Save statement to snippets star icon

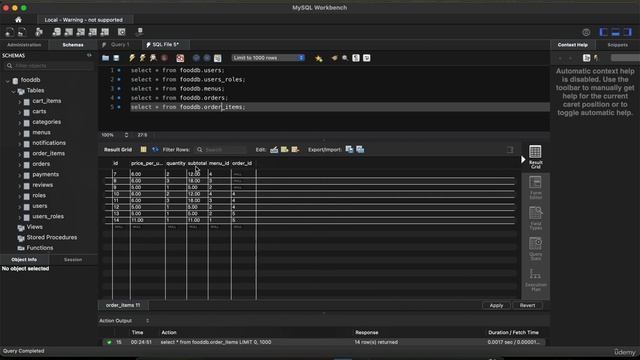point(319,58)
